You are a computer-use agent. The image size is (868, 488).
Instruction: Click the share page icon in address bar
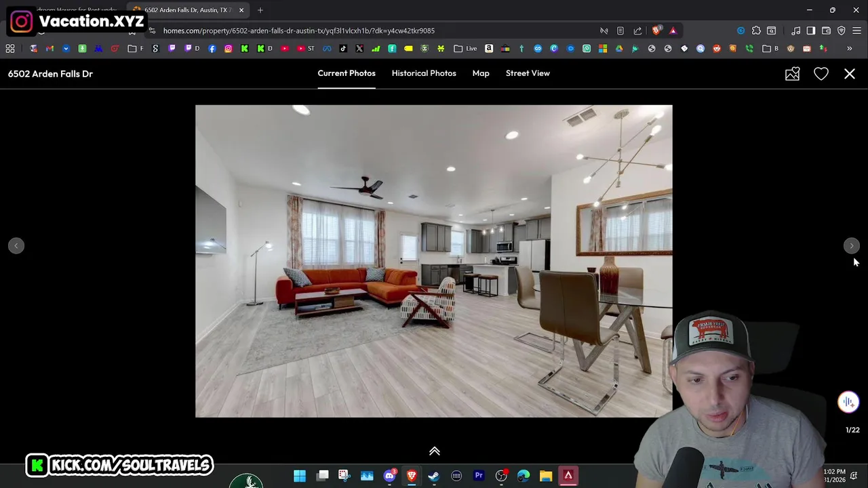[x=637, y=30]
